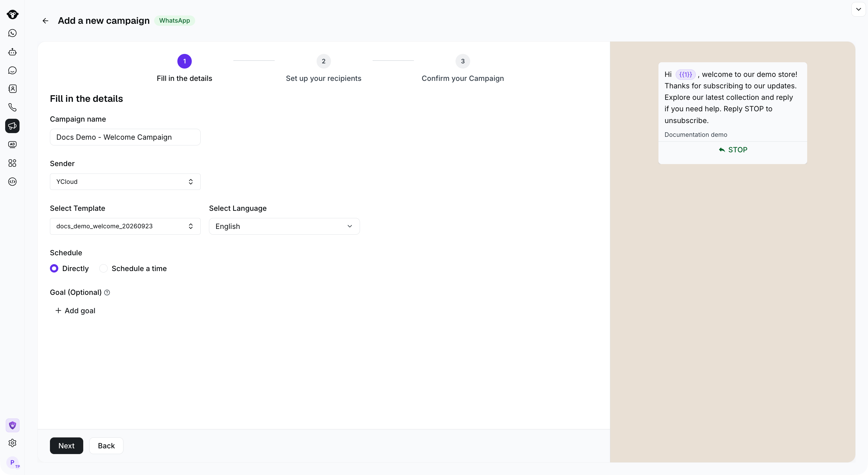Open the contacts icon in the sidebar
This screenshot has height=475, width=868.
(x=12, y=89)
